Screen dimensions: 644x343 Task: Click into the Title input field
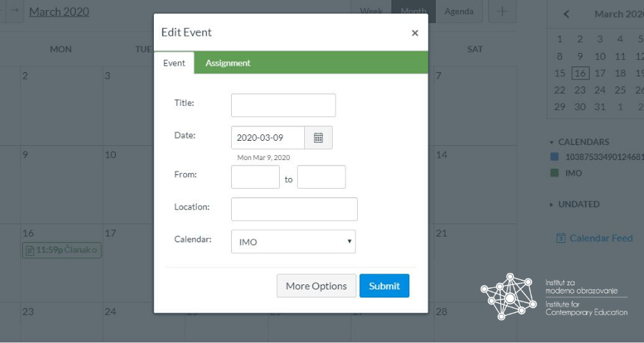click(283, 105)
